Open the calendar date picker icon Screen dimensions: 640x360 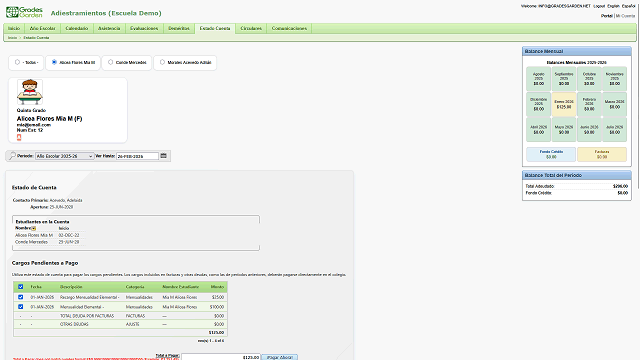pos(163,156)
